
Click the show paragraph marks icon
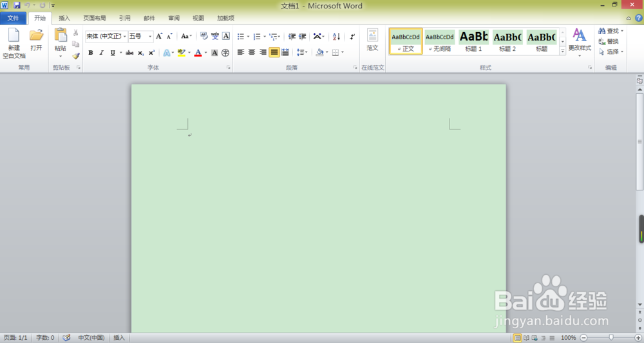pos(352,37)
